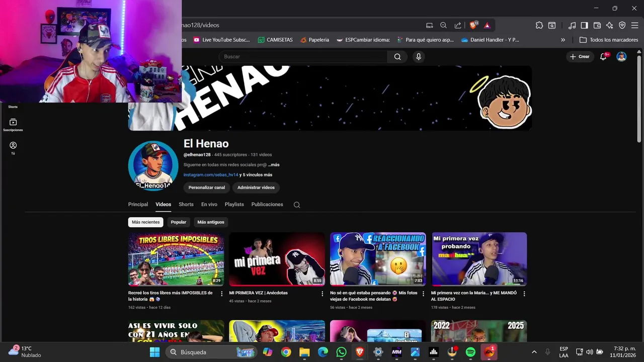This screenshot has width=644, height=362.
Task: Expand hidden bookmarks with double chevron
Action: tap(563, 40)
